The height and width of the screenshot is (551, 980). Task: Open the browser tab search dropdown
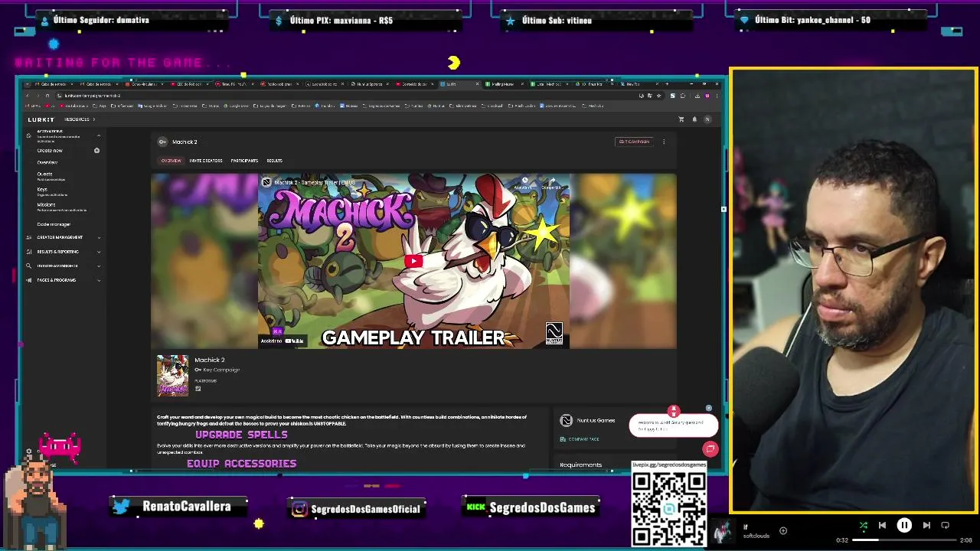(28, 84)
